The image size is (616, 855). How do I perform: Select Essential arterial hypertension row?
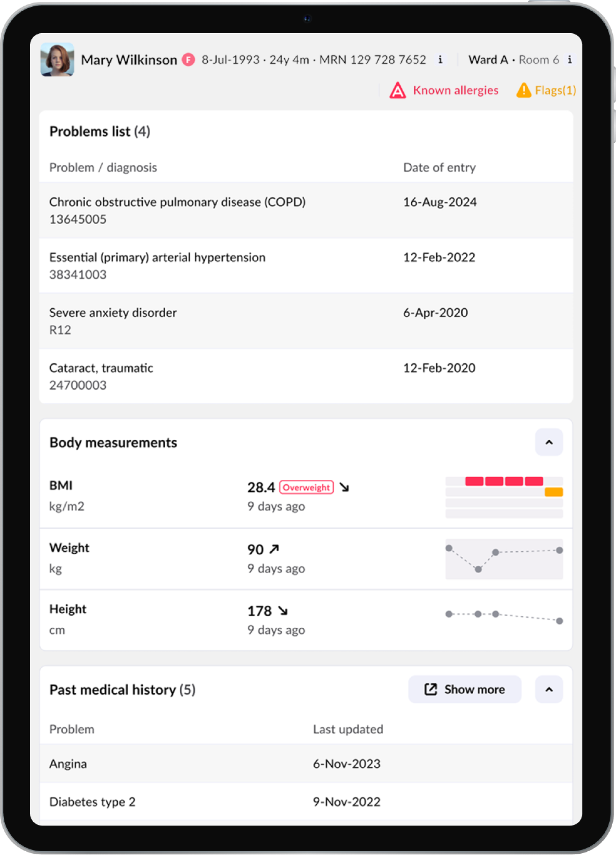[306, 265]
